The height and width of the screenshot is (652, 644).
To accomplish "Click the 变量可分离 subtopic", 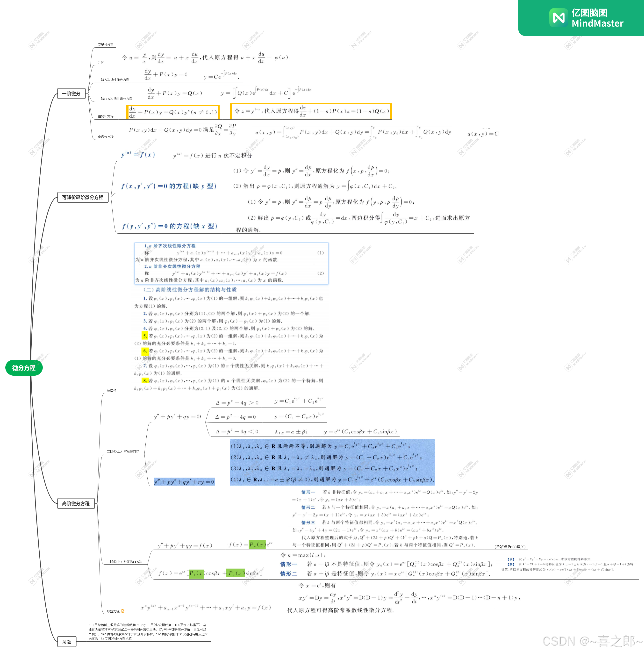I will [105, 44].
